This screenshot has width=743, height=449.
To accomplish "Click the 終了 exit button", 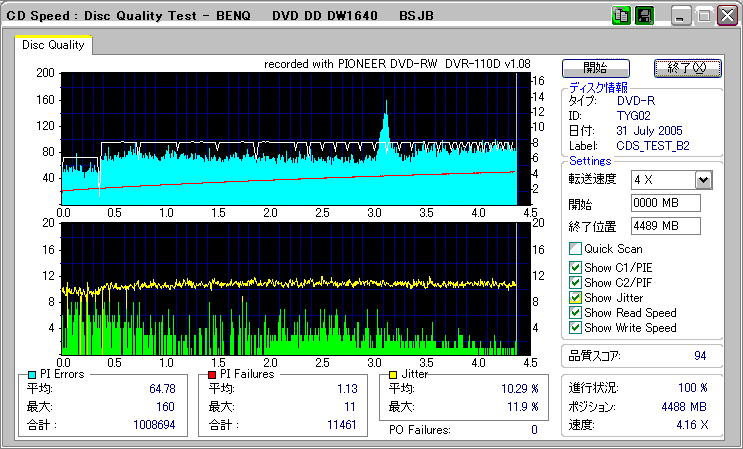I will 685,68.
